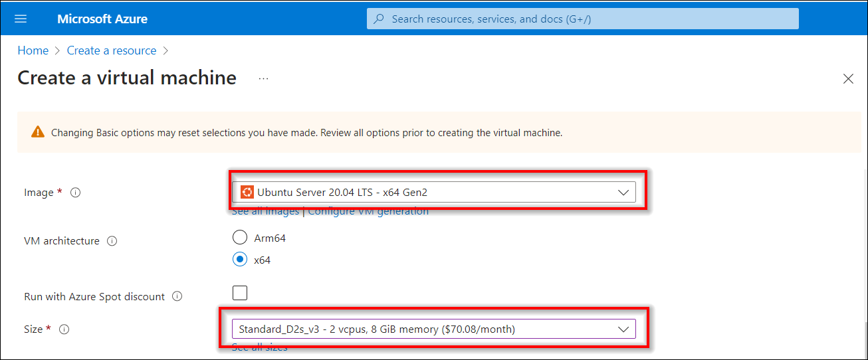868x360 pixels.
Task: Click the Azure Spot discount info icon
Action: 177,297
